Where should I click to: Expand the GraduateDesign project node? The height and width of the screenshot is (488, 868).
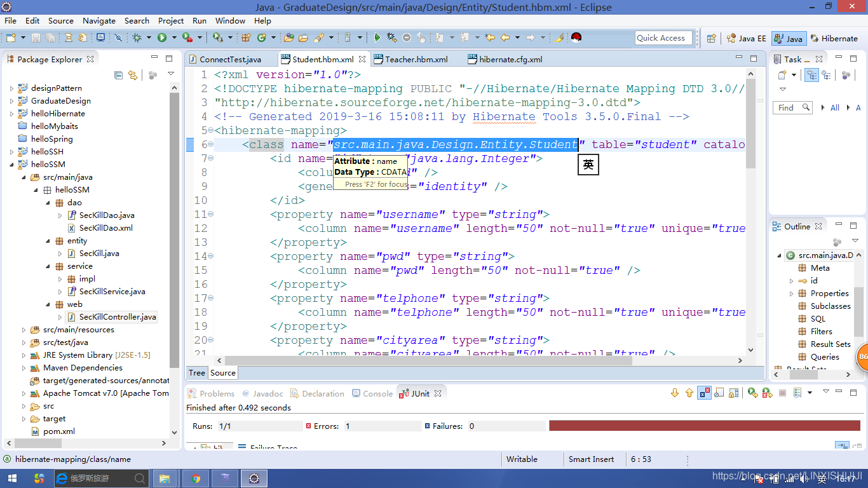click(12, 101)
